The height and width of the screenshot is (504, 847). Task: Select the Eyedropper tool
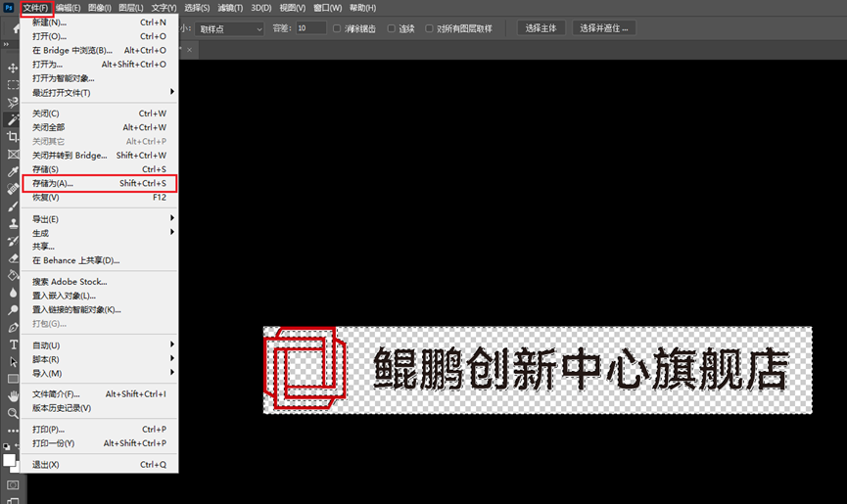click(13, 171)
